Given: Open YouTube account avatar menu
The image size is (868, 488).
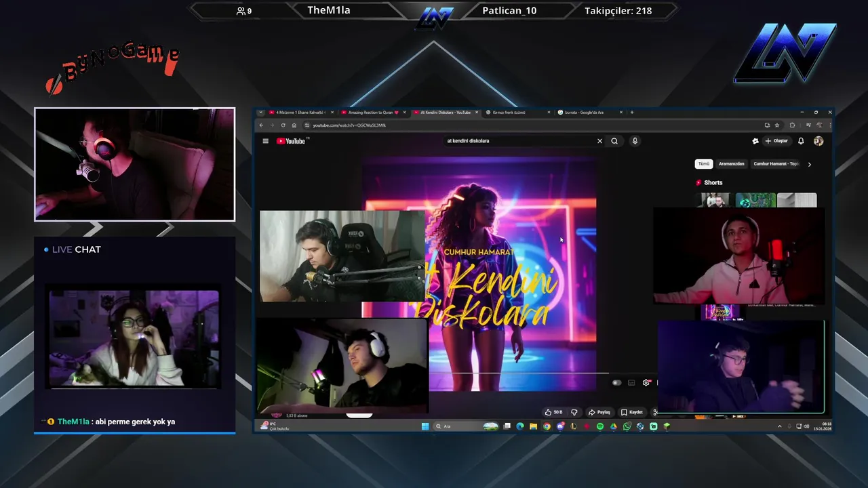Looking at the screenshot, I should (x=818, y=141).
